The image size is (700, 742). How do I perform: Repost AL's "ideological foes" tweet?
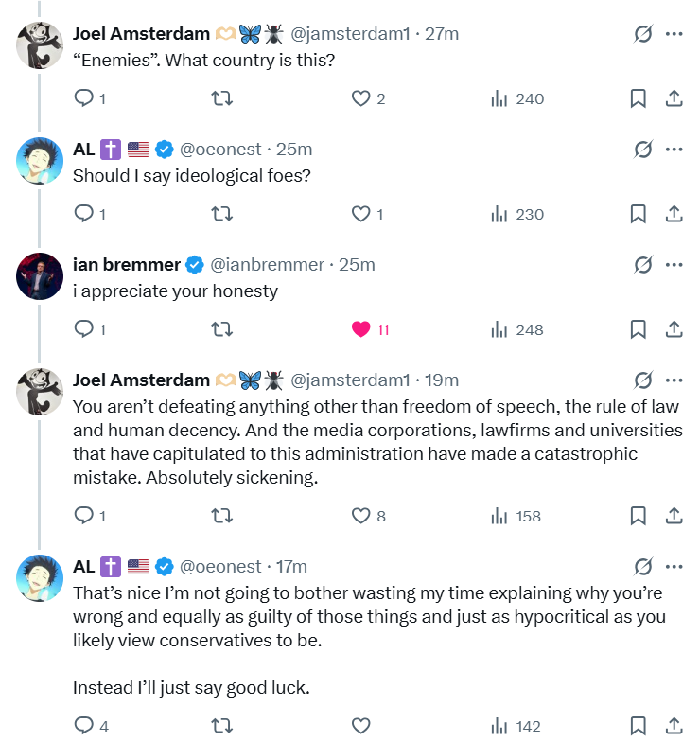point(222,214)
